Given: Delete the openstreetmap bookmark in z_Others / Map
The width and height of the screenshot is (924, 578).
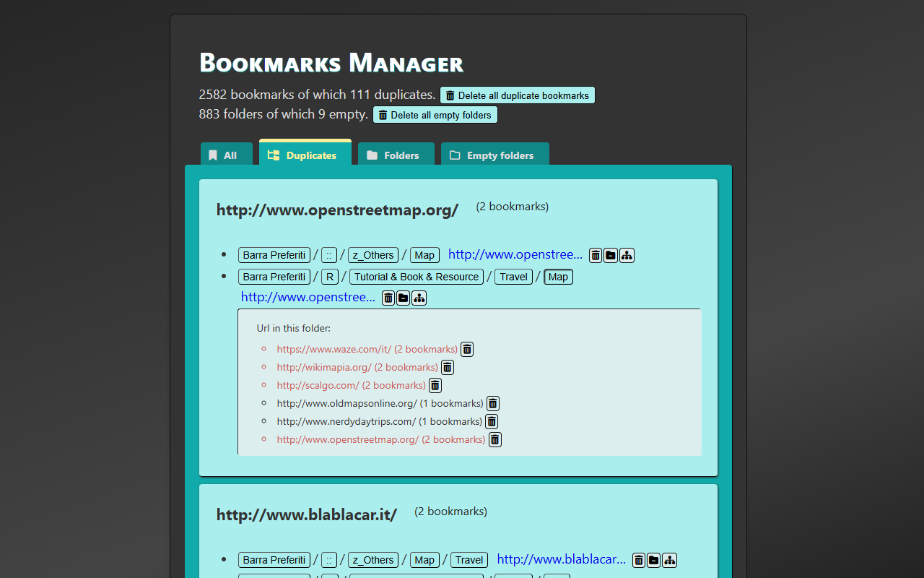Looking at the screenshot, I should [x=596, y=255].
